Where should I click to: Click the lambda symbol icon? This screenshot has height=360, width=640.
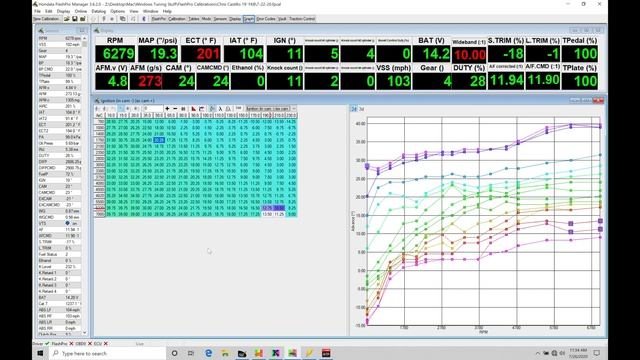coord(220,109)
